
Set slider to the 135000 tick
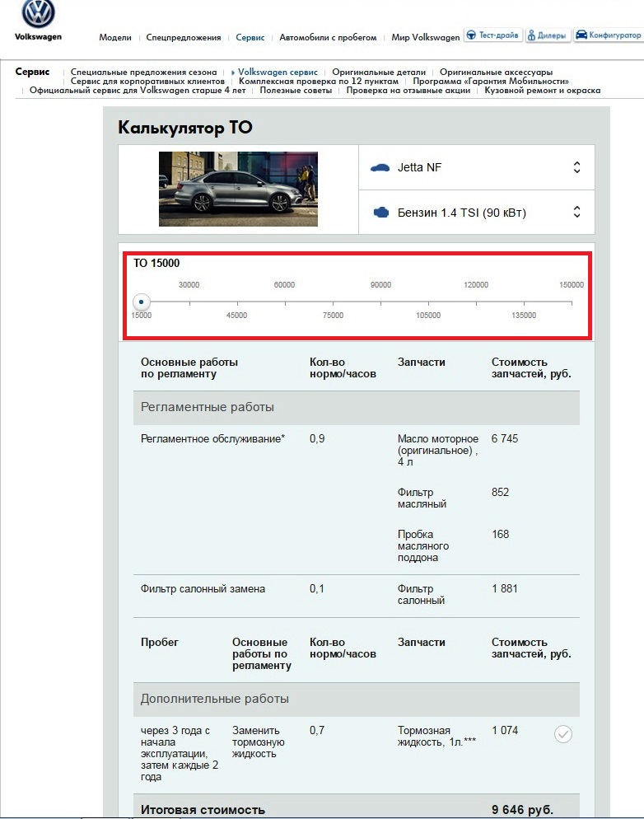(x=524, y=302)
